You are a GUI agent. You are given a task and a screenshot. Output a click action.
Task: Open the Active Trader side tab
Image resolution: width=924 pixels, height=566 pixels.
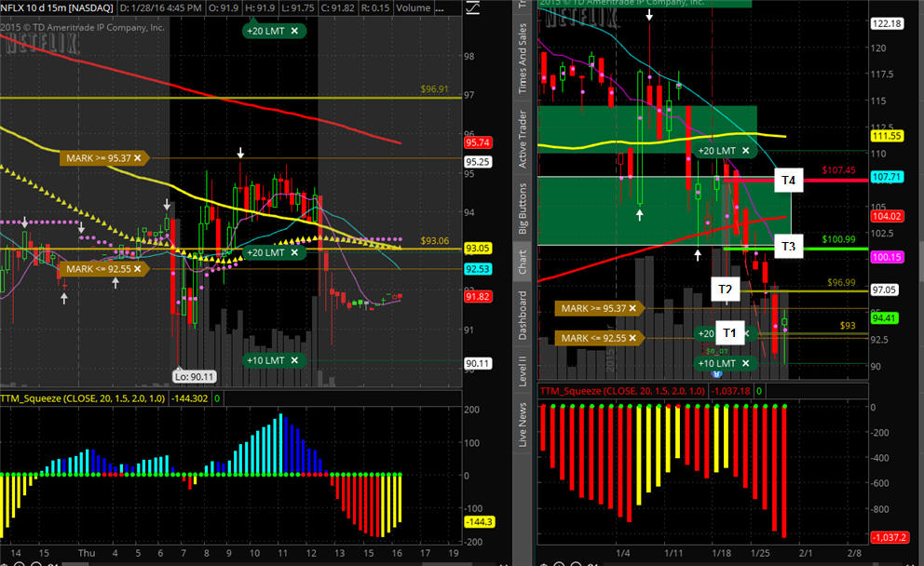pyautogui.click(x=523, y=139)
